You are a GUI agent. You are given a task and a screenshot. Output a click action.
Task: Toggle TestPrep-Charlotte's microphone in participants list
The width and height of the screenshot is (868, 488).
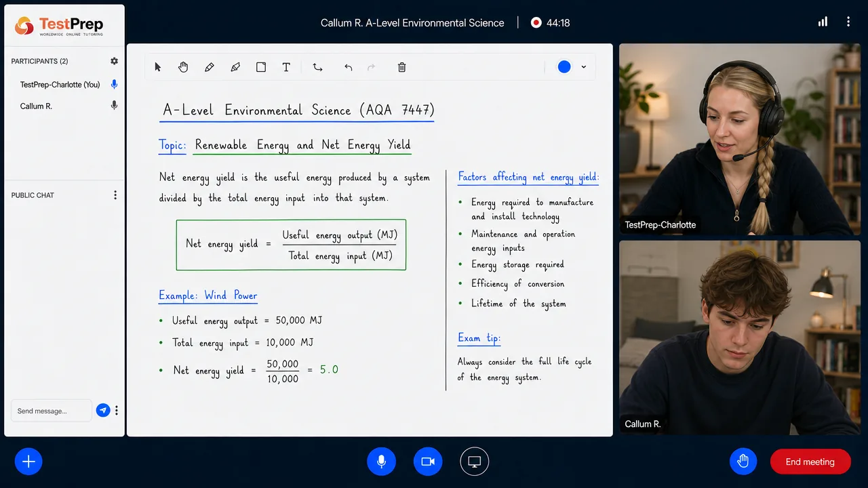point(114,84)
